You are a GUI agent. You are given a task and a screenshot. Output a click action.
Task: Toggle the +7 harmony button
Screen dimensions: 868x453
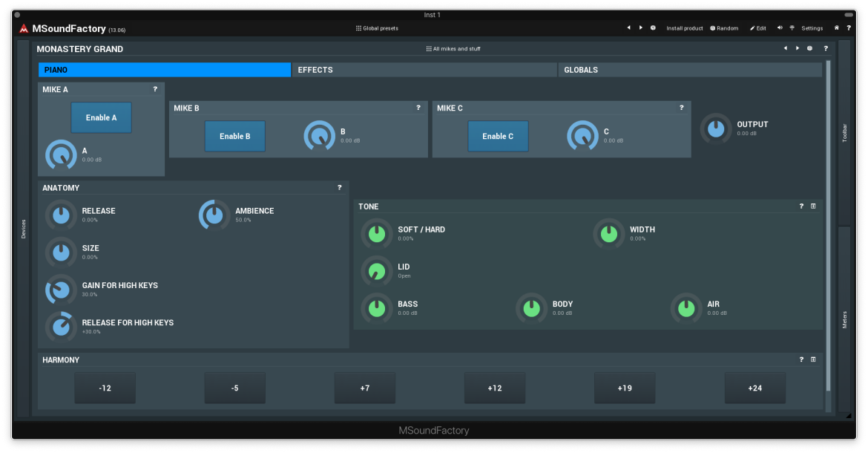pos(365,388)
